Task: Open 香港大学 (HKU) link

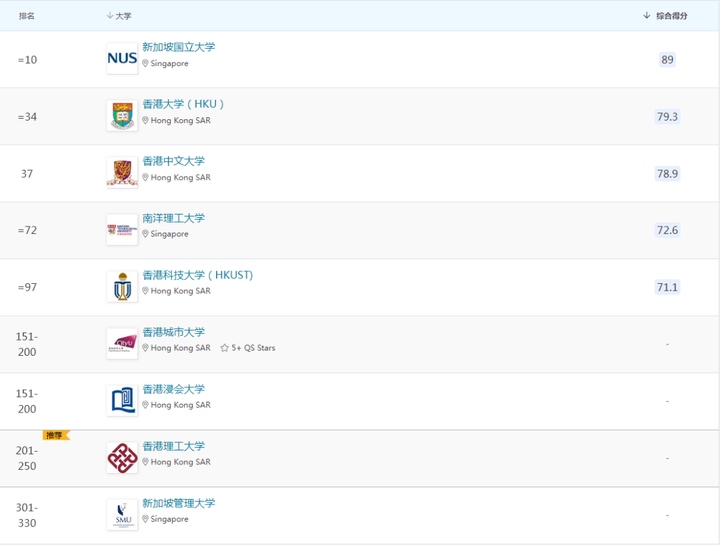Action: tap(183, 104)
